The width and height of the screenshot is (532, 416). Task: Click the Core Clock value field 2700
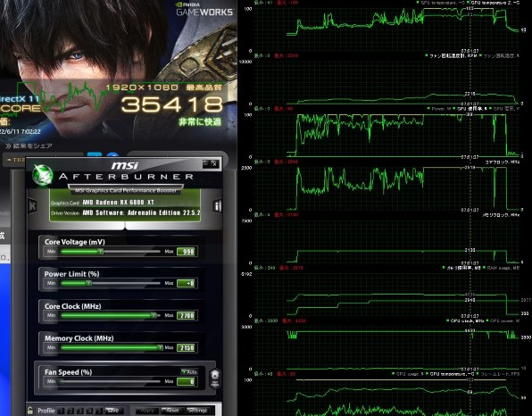pos(187,315)
